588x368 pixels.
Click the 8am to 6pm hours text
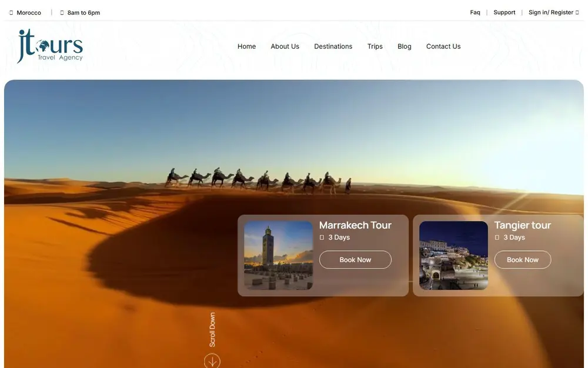coord(83,12)
